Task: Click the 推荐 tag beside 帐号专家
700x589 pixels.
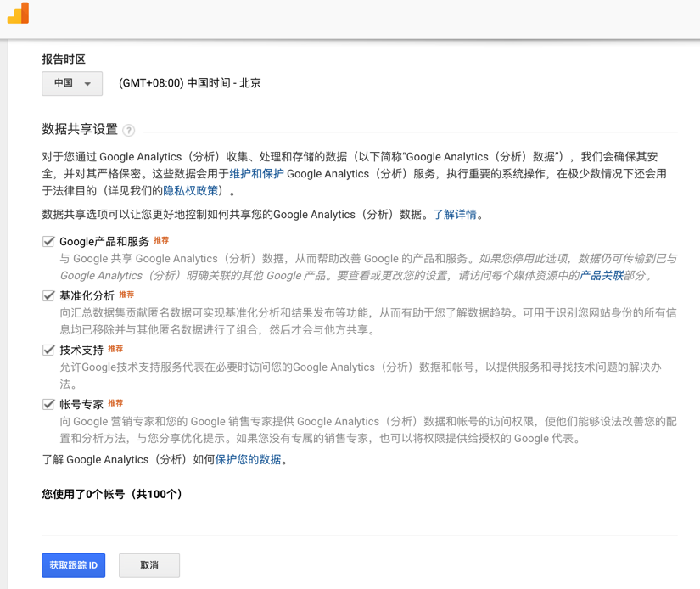Action: tap(115, 403)
